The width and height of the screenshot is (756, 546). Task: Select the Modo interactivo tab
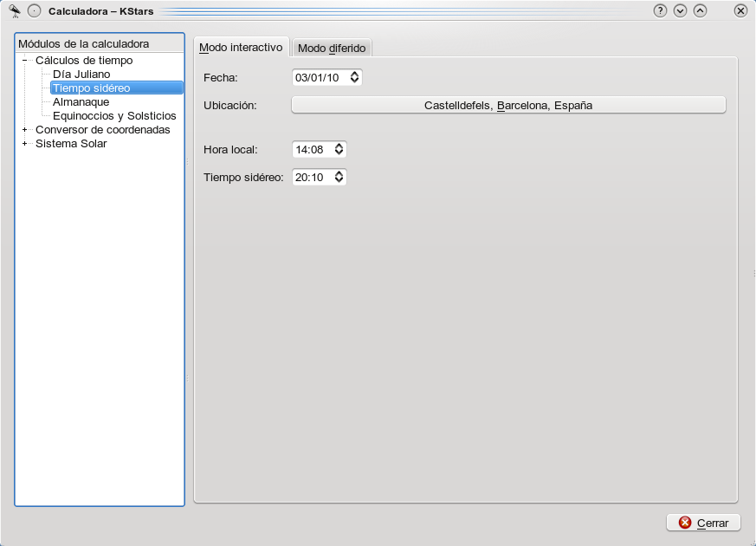241,48
